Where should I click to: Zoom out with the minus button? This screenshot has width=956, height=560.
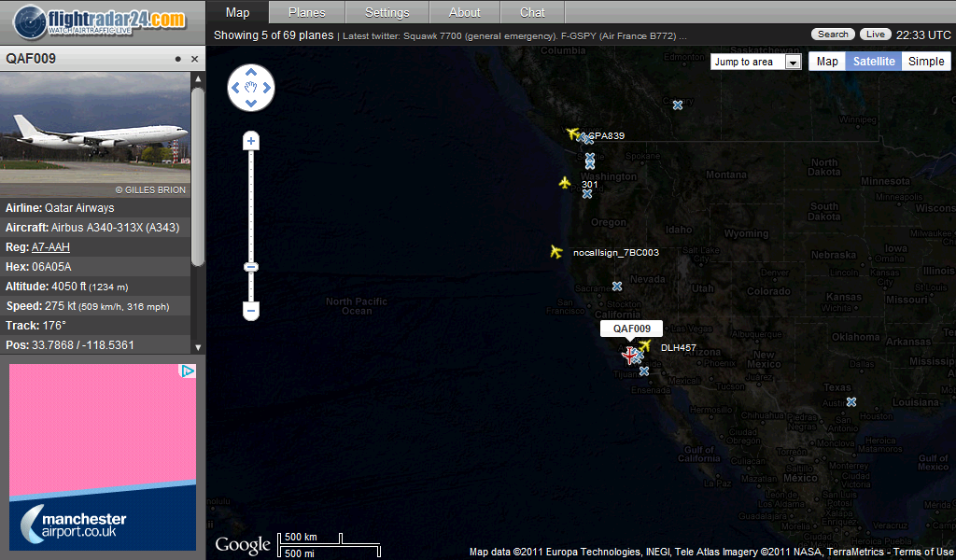click(x=250, y=310)
